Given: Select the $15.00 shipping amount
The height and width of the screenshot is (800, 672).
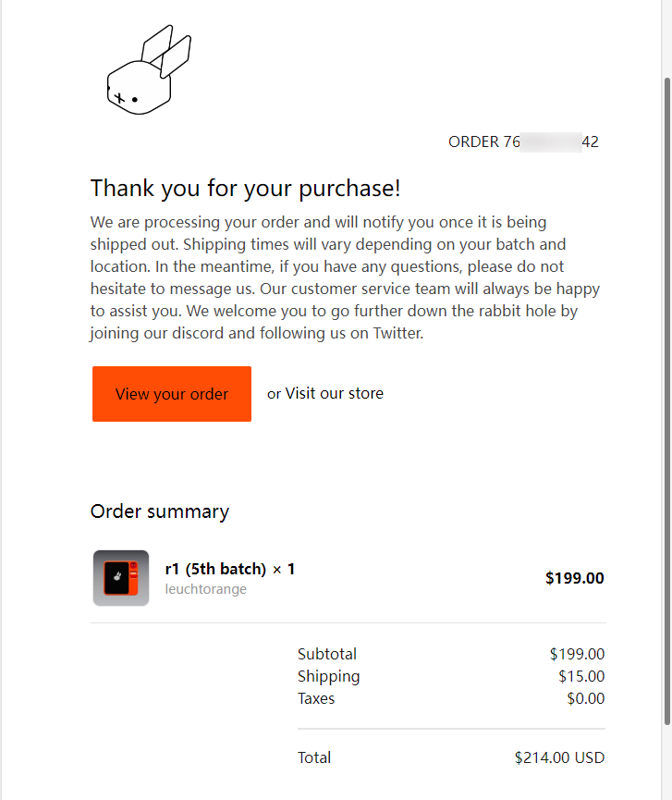Looking at the screenshot, I should (581, 676).
